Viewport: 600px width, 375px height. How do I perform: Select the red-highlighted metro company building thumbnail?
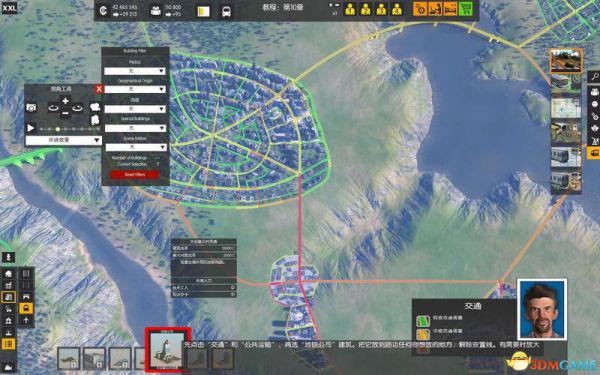(167, 350)
